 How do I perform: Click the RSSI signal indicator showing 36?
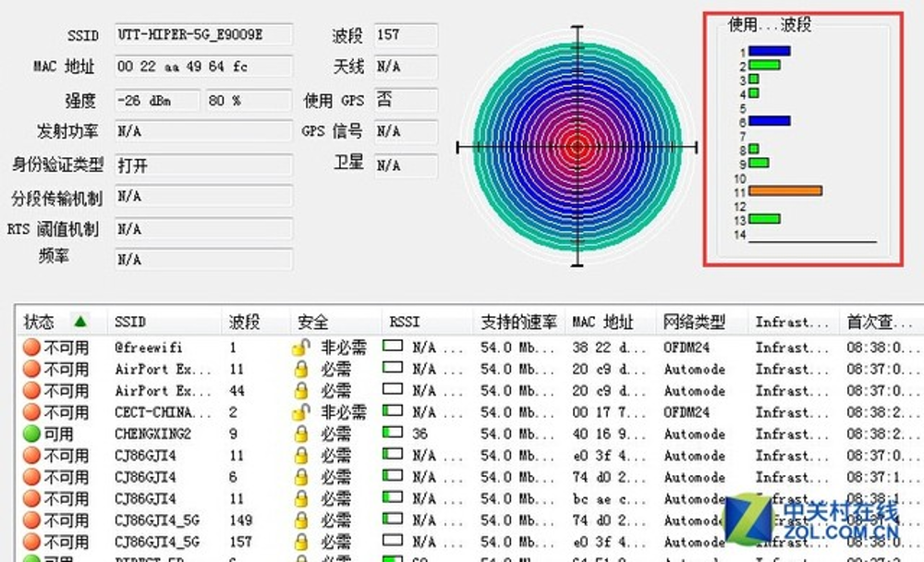point(394,434)
